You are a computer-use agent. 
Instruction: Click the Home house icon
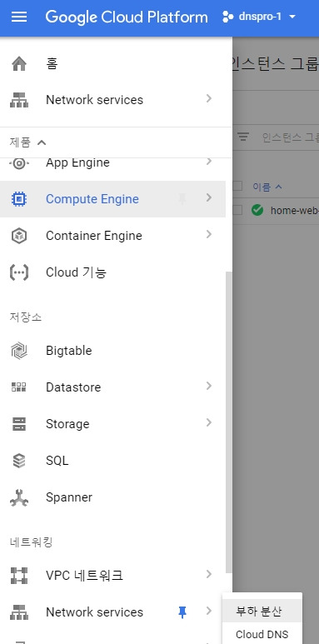tap(19, 63)
